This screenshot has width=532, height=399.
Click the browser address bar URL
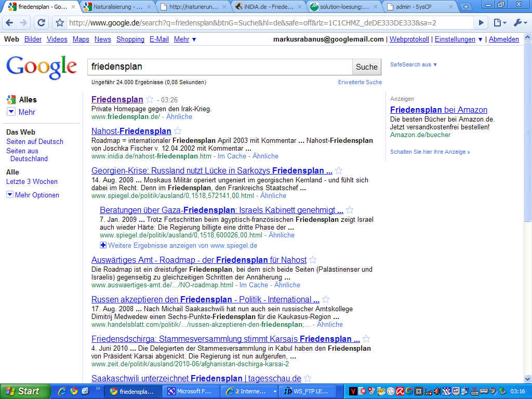(253, 23)
